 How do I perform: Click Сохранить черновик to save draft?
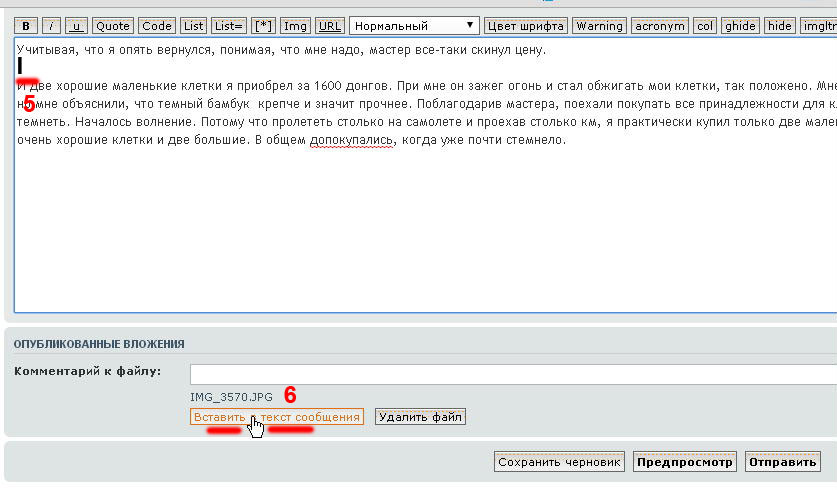click(560, 462)
